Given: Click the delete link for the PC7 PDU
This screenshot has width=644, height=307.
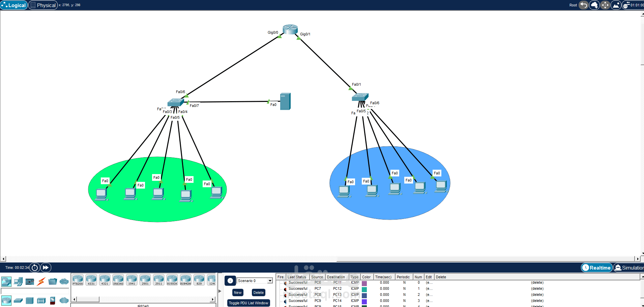Looking at the screenshot, I should point(537,288).
